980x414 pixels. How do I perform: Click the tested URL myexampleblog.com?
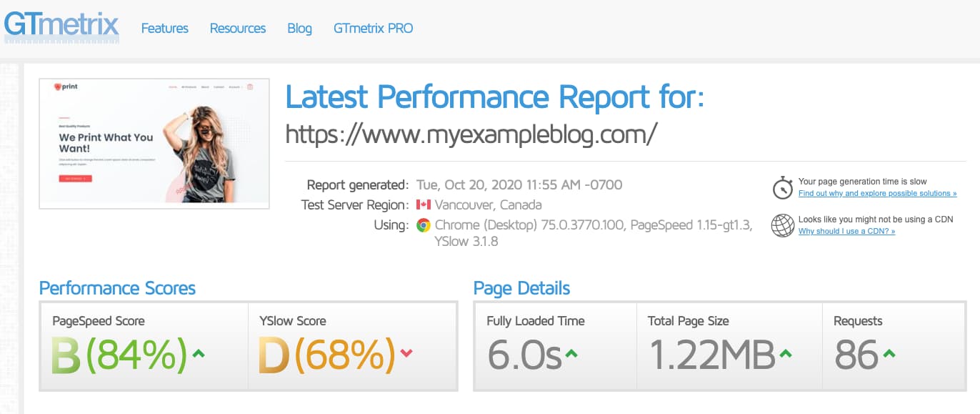tap(471, 132)
